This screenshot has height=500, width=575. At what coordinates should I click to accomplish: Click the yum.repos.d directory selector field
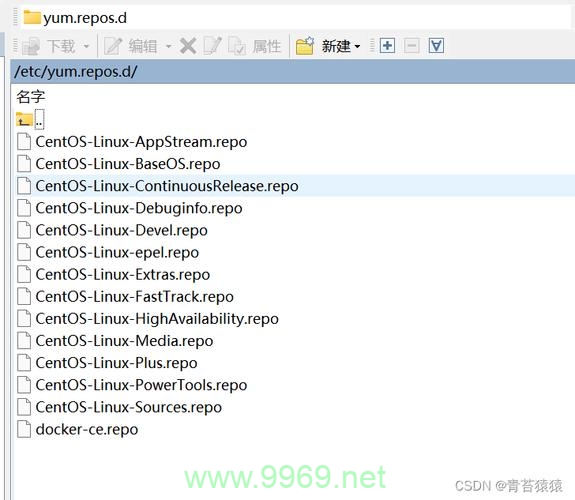[296, 18]
